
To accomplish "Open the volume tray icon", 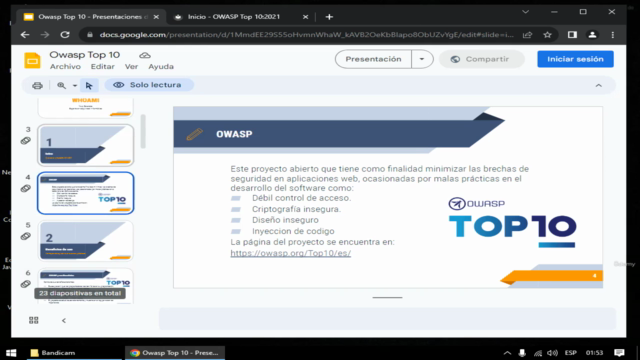I will (552, 353).
